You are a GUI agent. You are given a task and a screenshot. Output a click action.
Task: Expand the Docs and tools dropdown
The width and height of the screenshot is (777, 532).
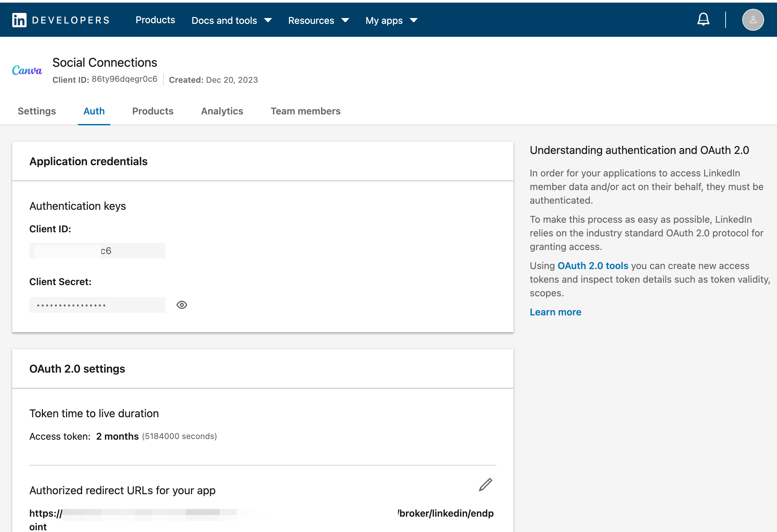(x=232, y=20)
